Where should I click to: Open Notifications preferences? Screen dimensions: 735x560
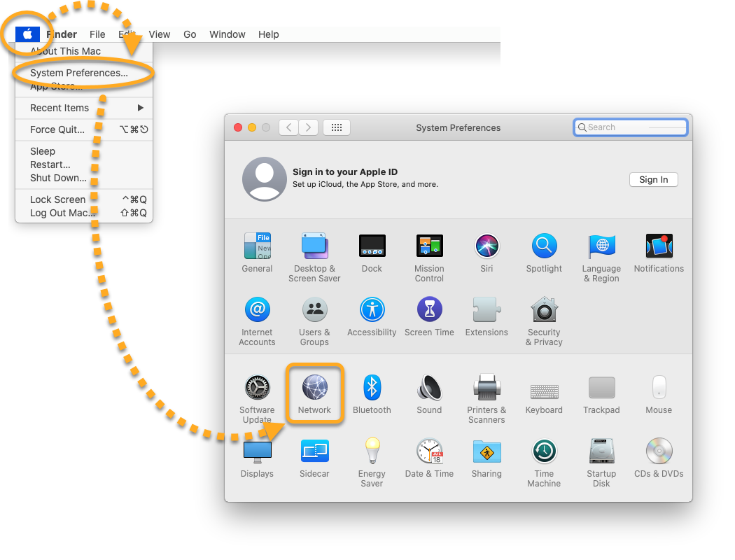(x=659, y=253)
